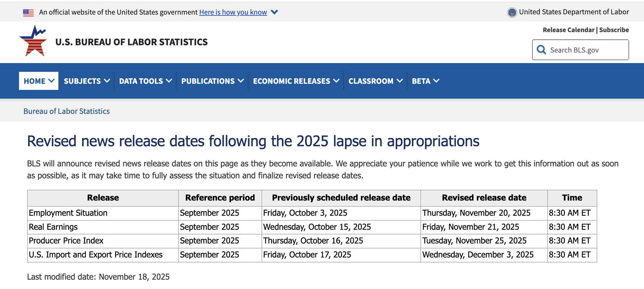This screenshot has width=644, height=289.
Task: Click the Subscribe link
Action: click(x=614, y=30)
